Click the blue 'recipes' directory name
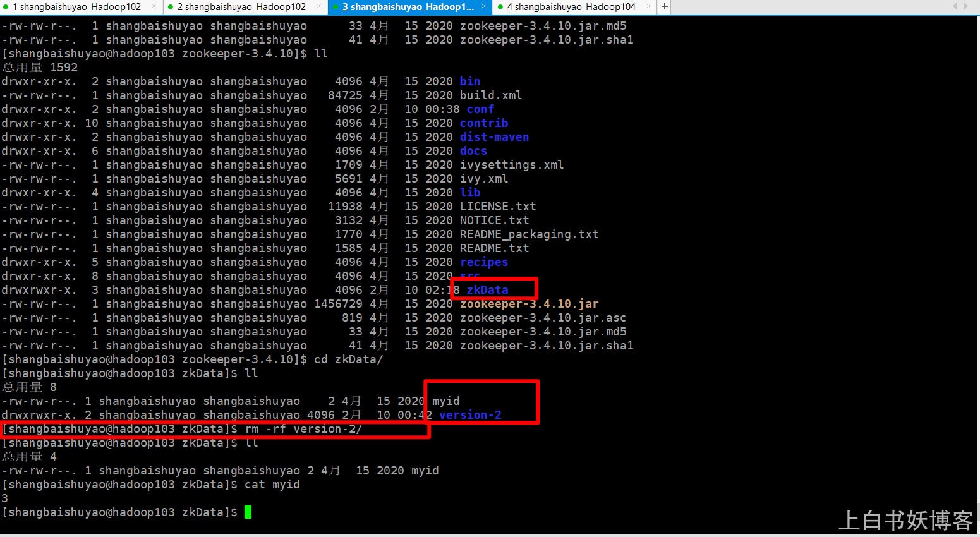Screen dimensions: 980x537 [x=484, y=262]
